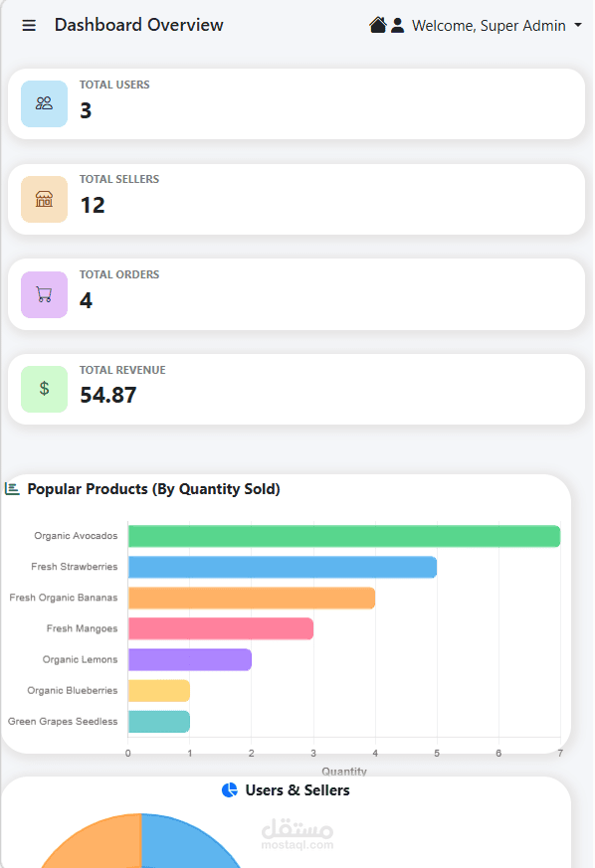
Task: Click the home icon in the header
Action: (377, 23)
